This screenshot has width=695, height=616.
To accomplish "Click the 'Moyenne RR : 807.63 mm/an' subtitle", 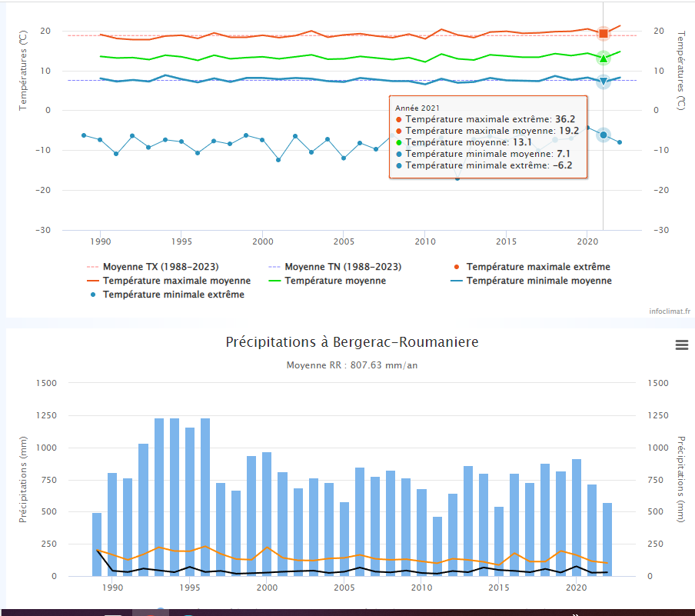I will click(x=352, y=365).
